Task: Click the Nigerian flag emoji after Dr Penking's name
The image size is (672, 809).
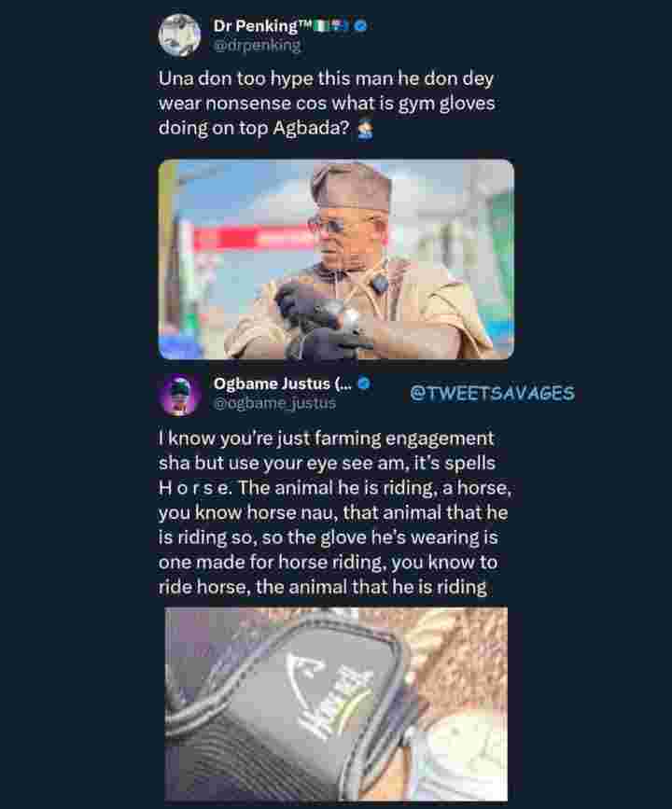Action: pyautogui.click(x=322, y=25)
